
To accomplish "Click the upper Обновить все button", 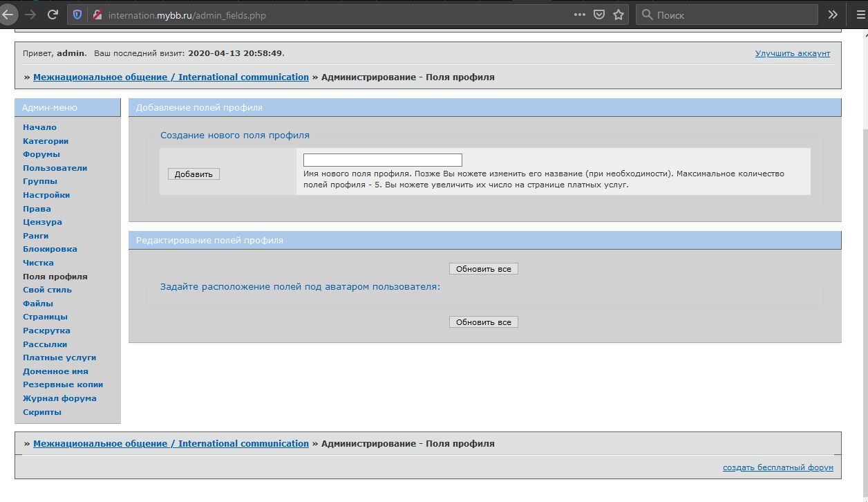I will (x=483, y=268).
